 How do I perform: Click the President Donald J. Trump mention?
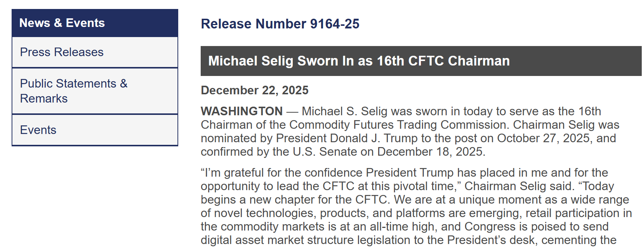[x=347, y=138]
